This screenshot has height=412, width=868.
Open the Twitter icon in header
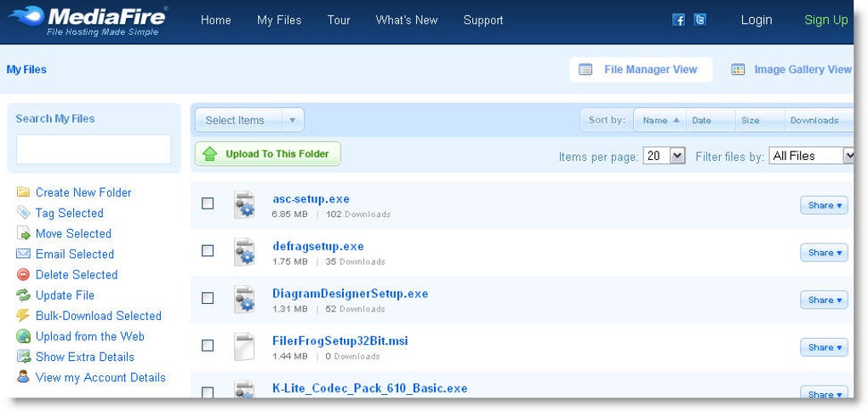point(700,20)
